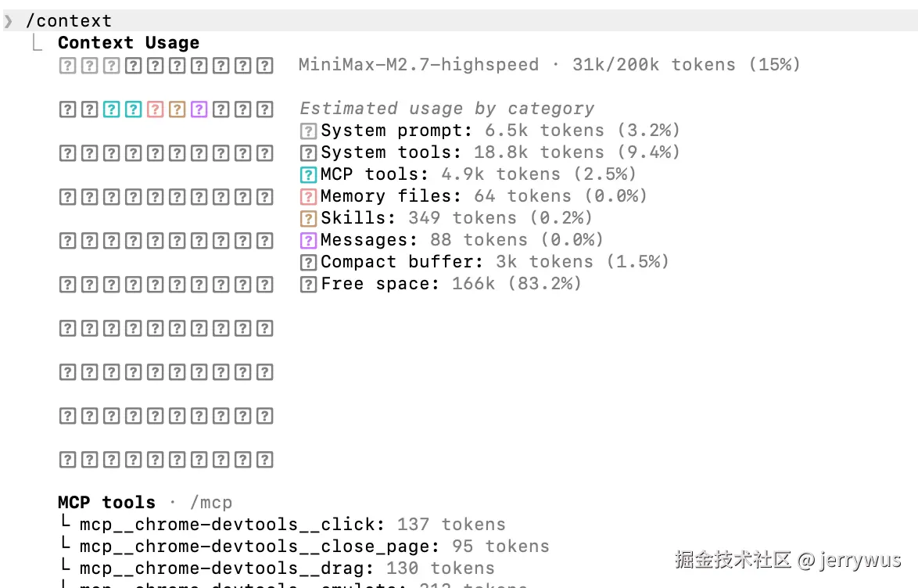Click the /context command text
Image resolution: width=918 pixels, height=588 pixels.
pos(69,21)
